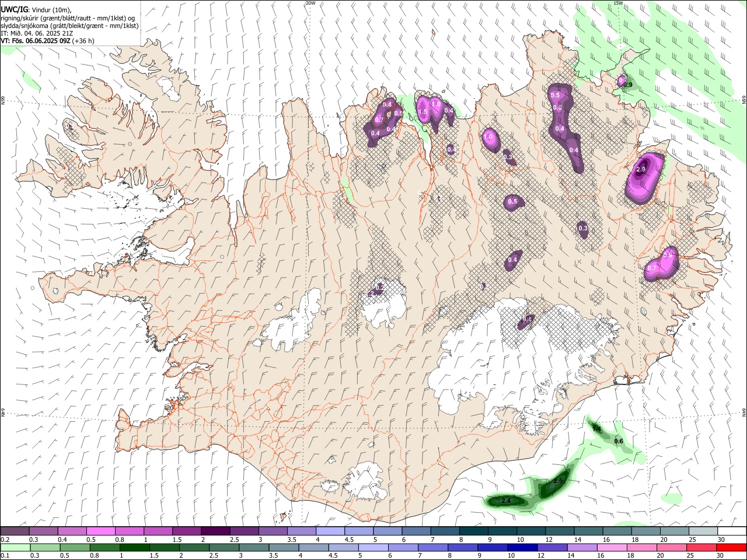Screen dimensions: 747x560
Task: Click the 1.4 rain value label
Action: [x=596, y=429]
